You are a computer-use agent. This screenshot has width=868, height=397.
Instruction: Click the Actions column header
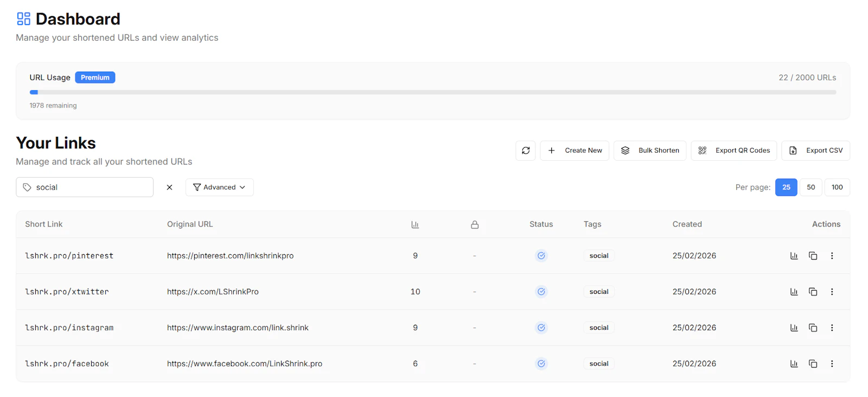(x=826, y=224)
